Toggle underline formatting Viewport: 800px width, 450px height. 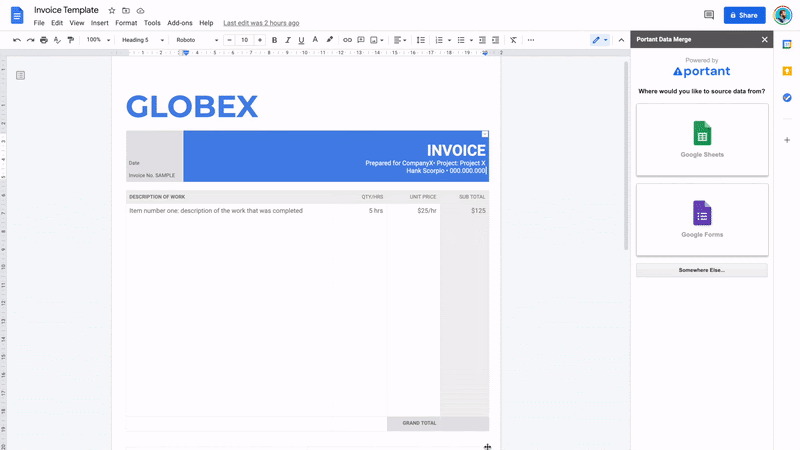coord(301,40)
